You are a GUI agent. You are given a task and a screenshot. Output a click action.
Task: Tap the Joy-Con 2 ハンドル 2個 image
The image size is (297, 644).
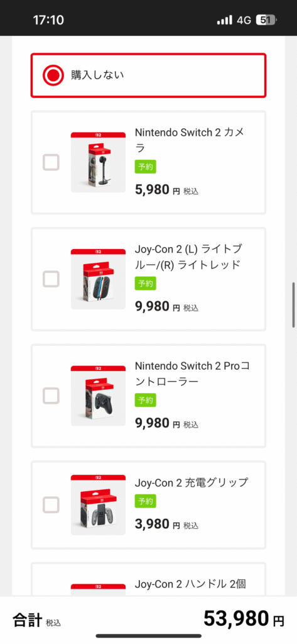tap(98, 590)
